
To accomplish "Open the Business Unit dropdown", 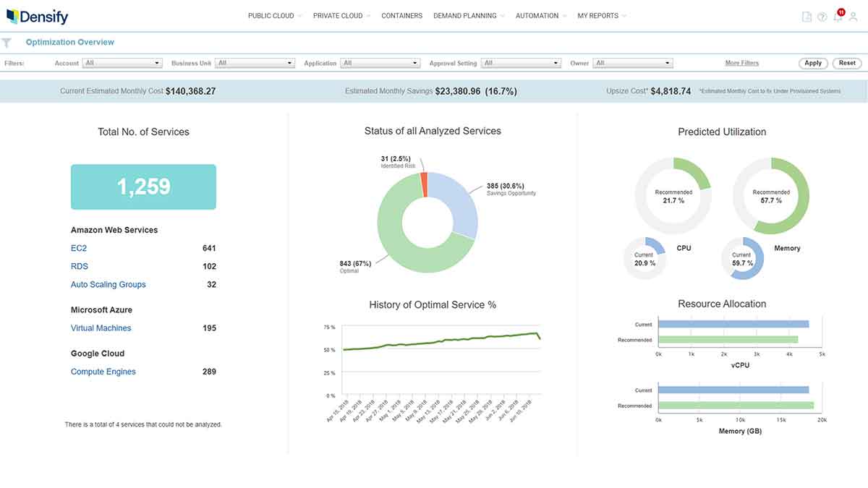I will (x=255, y=63).
